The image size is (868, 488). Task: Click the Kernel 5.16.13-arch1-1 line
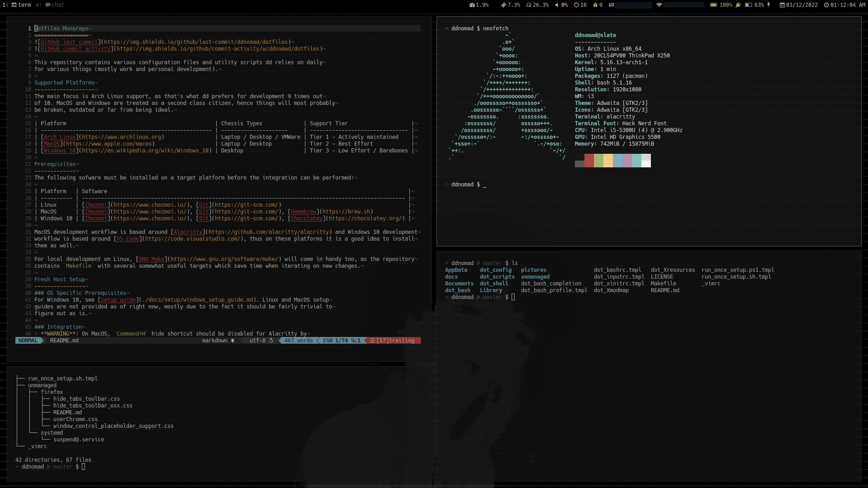click(611, 62)
